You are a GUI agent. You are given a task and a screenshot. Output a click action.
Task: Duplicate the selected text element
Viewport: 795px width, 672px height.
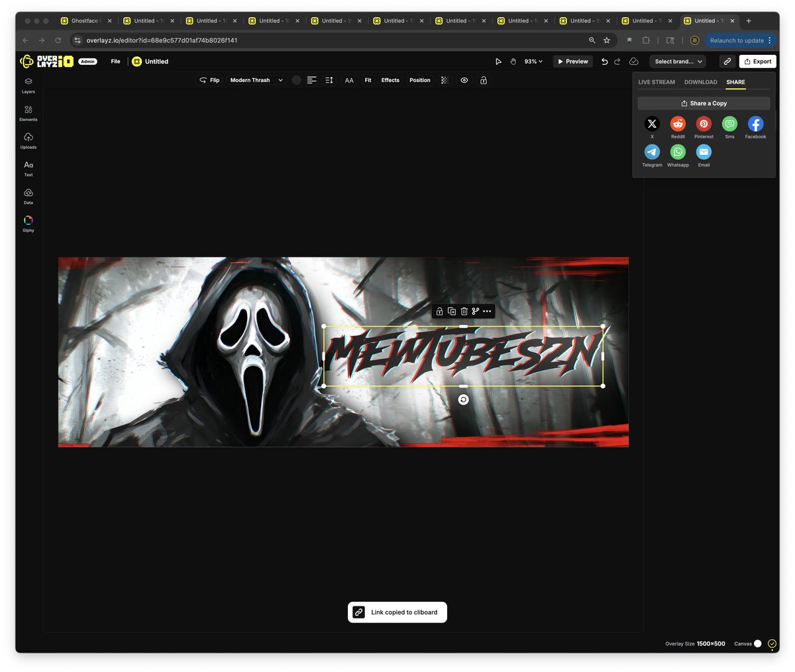(x=451, y=311)
